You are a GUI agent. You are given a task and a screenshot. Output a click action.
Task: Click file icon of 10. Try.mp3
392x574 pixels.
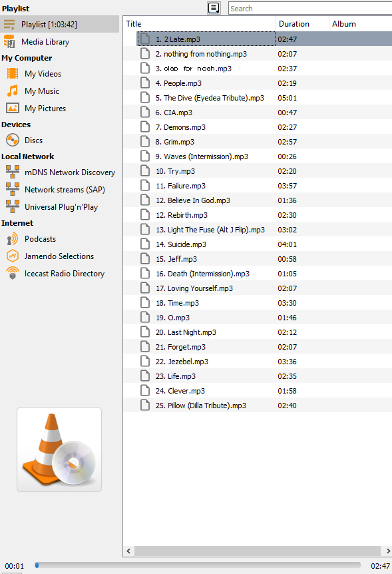[x=145, y=170]
